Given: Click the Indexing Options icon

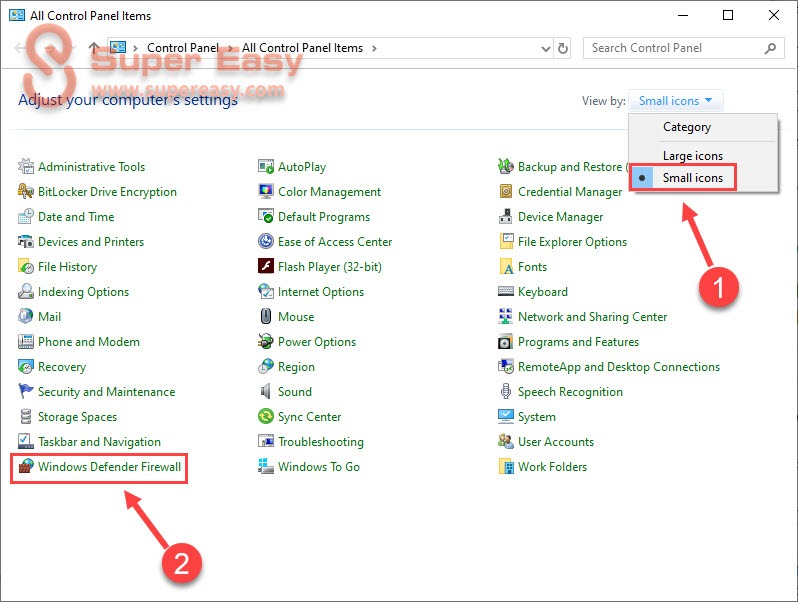Looking at the screenshot, I should pos(26,291).
